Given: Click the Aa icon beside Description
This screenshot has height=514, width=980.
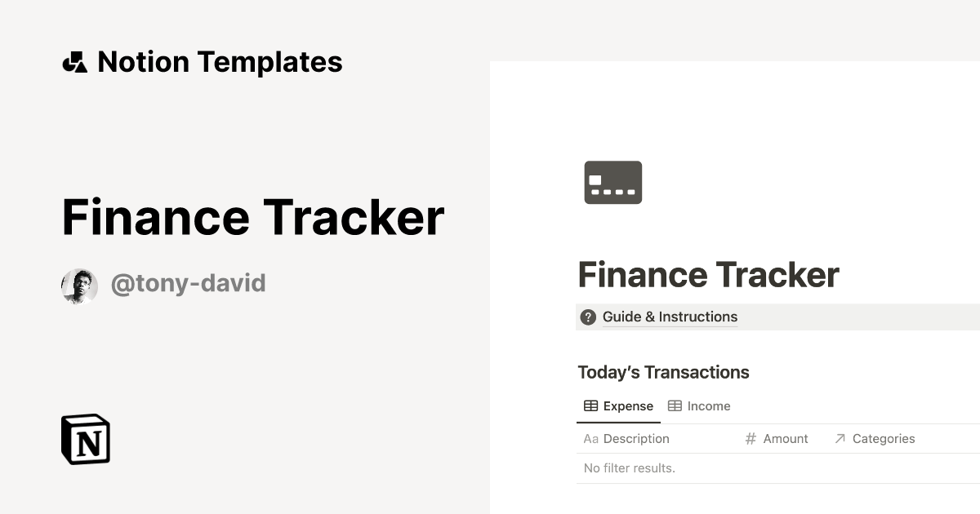Looking at the screenshot, I should coord(591,439).
